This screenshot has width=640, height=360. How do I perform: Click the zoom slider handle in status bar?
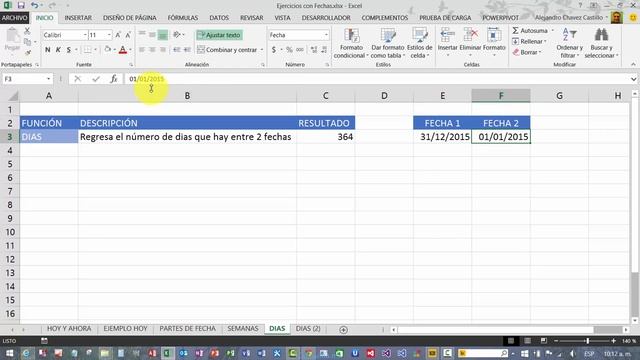pos(587,340)
